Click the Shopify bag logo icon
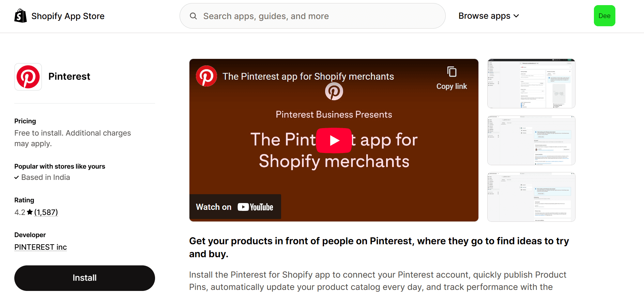 [20, 16]
